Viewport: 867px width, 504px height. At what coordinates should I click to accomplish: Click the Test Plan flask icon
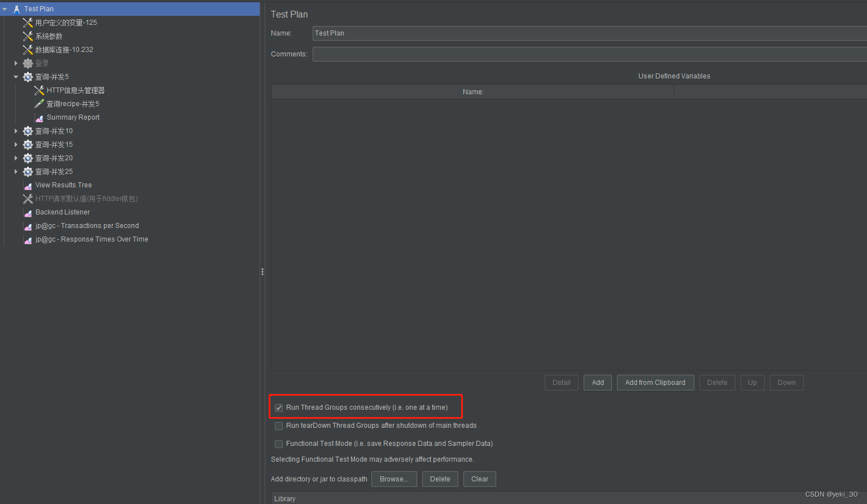click(16, 9)
